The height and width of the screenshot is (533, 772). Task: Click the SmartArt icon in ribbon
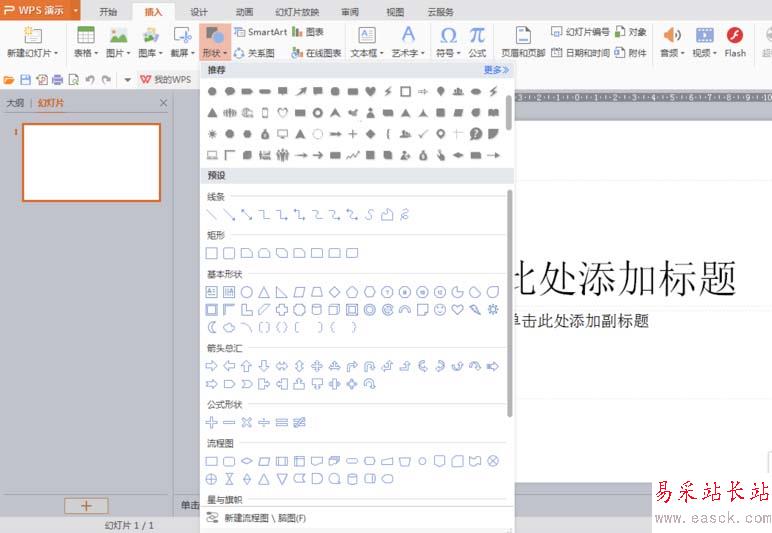pyautogui.click(x=260, y=32)
